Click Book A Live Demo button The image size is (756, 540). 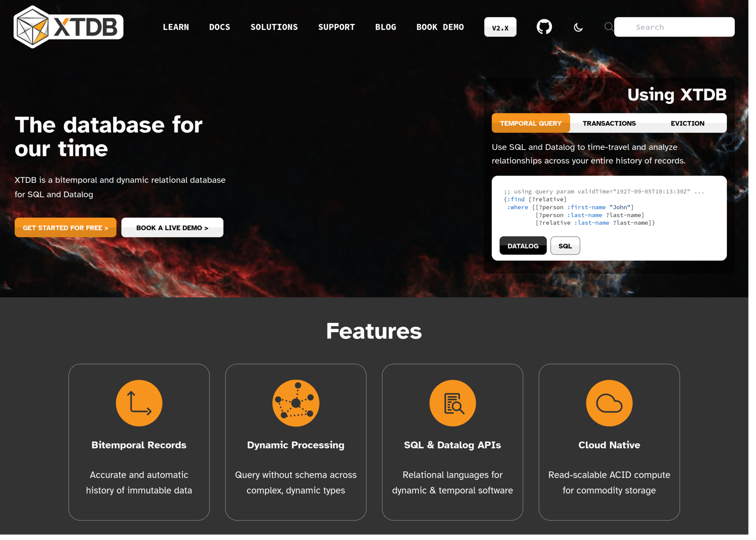tap(172, 228)
